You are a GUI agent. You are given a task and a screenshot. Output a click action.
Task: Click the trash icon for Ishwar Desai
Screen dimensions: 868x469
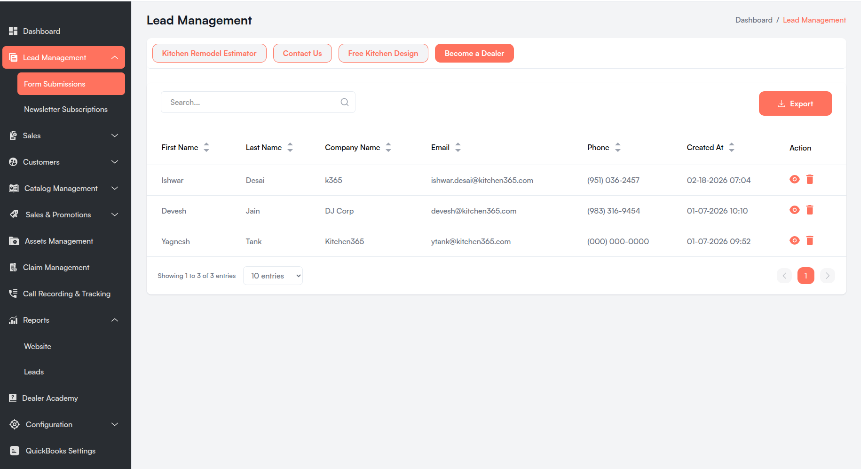810,179
